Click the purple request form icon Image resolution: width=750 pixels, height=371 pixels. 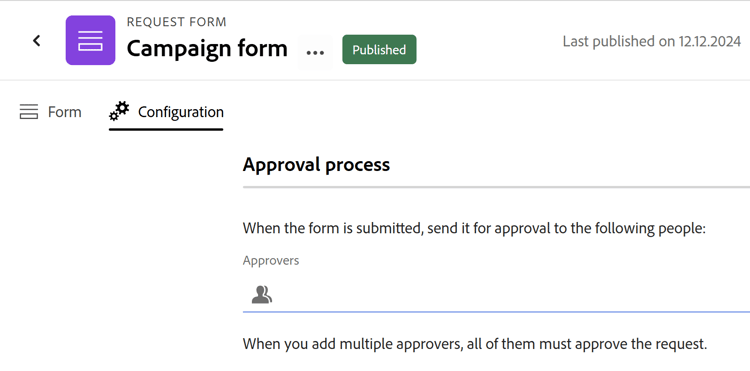90,40
